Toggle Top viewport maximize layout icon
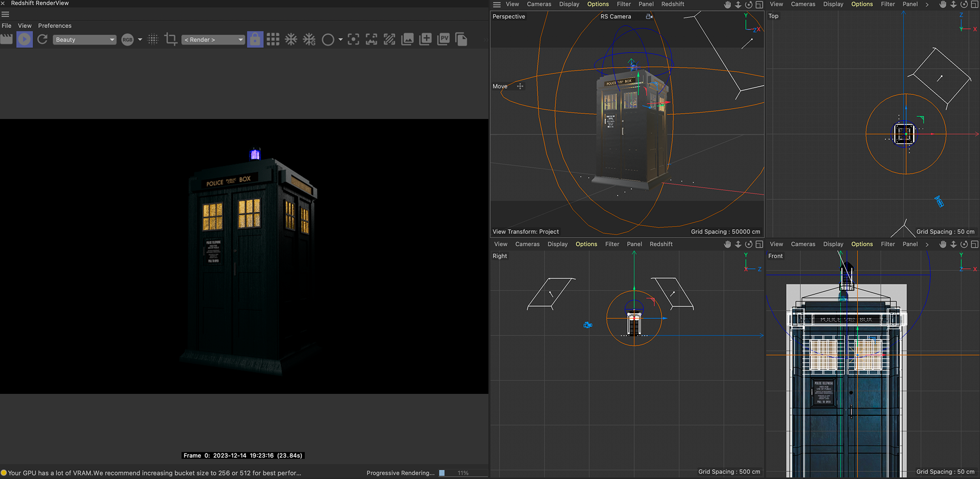Viewport: 980px width, 479px height. point(974,5)
